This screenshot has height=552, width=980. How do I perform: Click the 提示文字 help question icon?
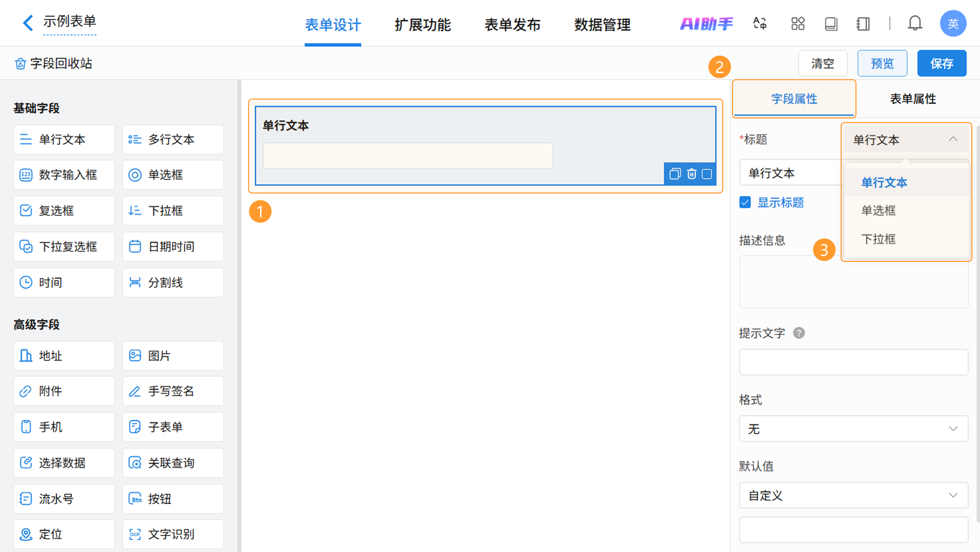pyautogui.click(x=799, y=333)
